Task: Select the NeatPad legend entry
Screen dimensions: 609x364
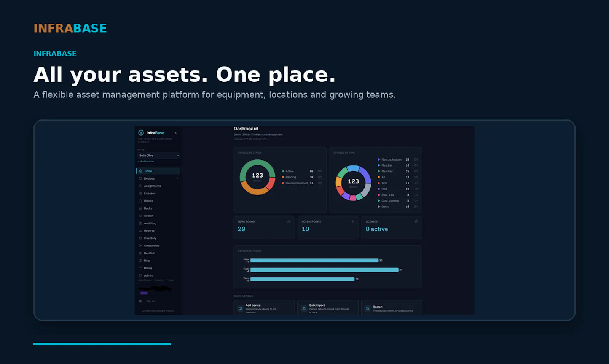Action: click(x=398, y=172)
